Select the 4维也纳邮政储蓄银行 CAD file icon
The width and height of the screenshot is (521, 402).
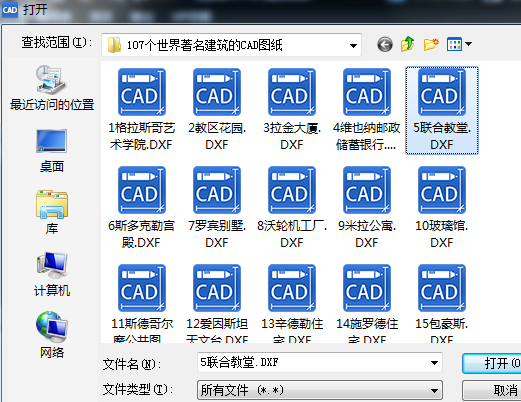(367, 92)
